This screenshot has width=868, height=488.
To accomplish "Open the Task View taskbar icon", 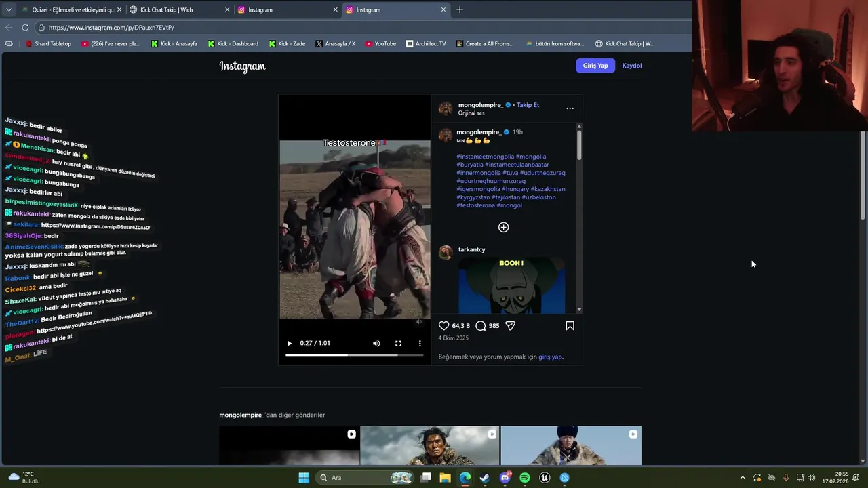I will click(425, 478).
